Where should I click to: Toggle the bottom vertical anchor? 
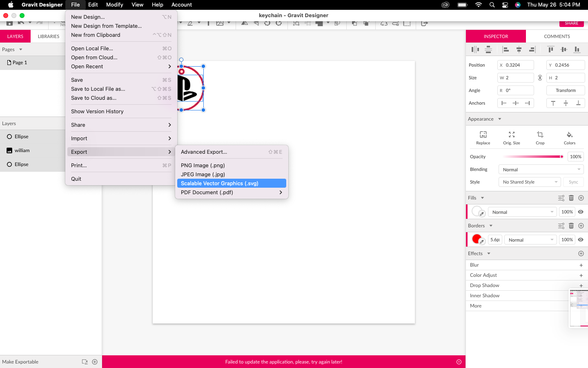tap(578, 103)
